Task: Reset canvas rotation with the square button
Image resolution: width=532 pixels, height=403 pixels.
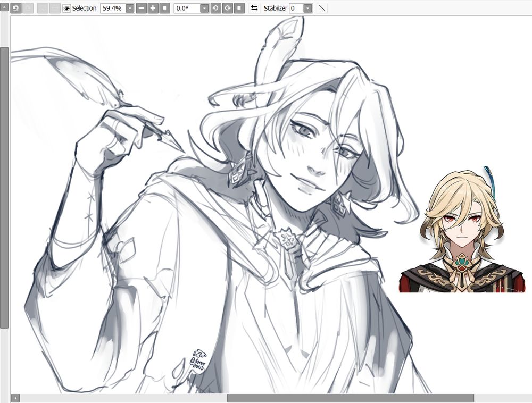Action: coord(239,8)
